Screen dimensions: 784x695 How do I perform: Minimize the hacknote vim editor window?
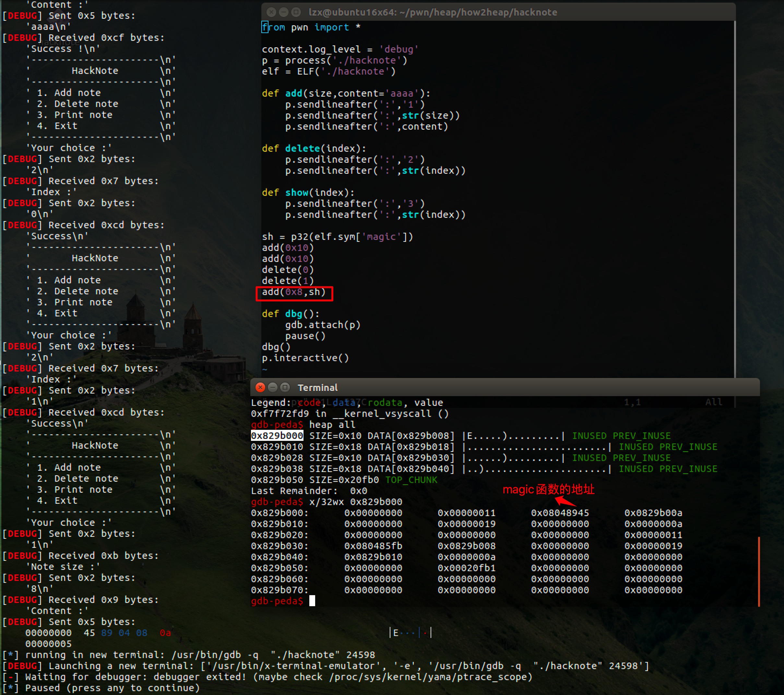pyautogui.click(x=283, y=12)
